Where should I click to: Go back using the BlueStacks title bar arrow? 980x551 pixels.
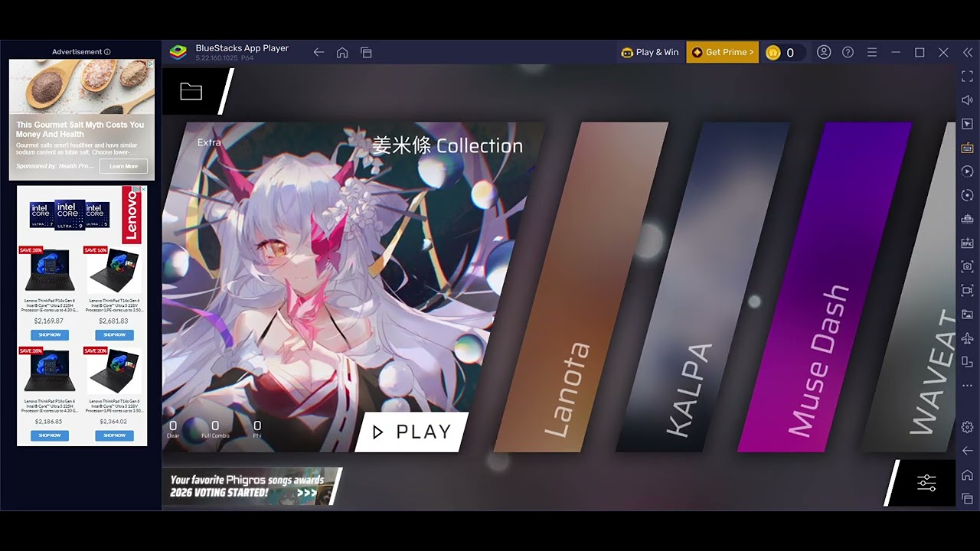click(318, 52)
